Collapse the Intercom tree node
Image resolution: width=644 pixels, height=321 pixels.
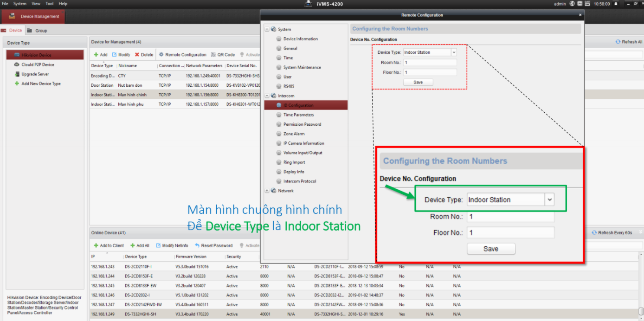[x=267, y=96]
